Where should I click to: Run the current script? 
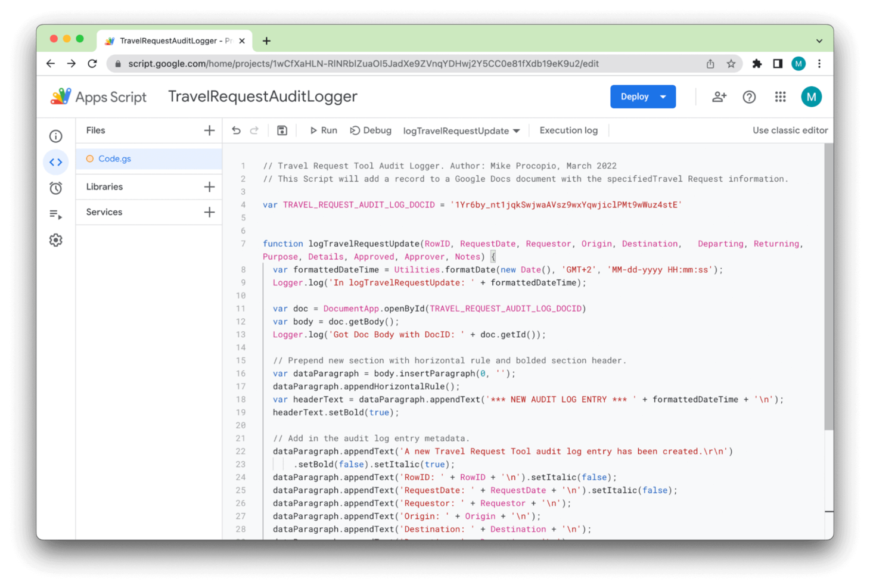click(323, 130)
